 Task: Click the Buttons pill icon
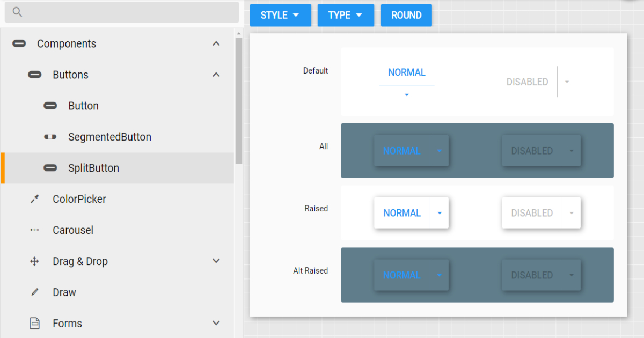(35, 75)
